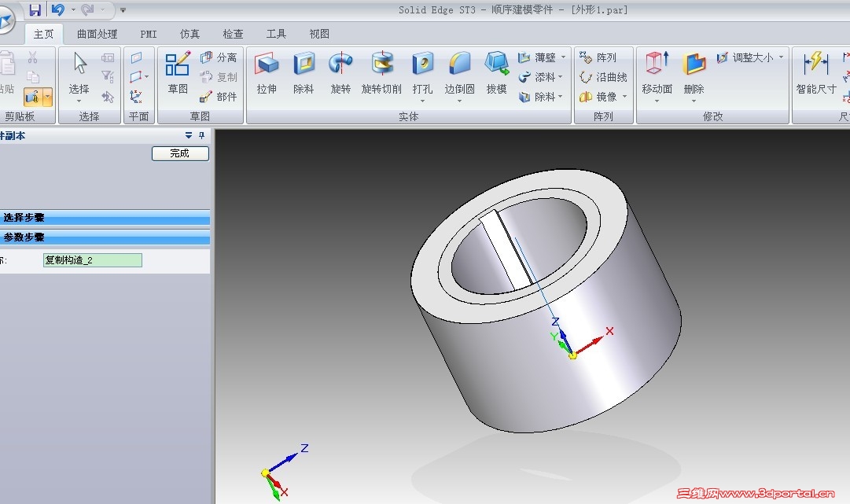850x504 pixels.
Task: Select the 旋转 revolve tool
Action: (x=341, y=73)
